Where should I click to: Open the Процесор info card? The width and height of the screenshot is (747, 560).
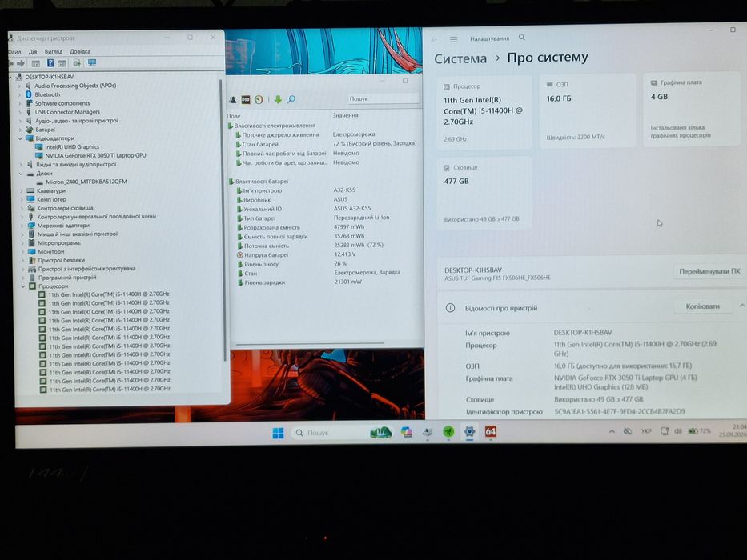tap(484, 112)
